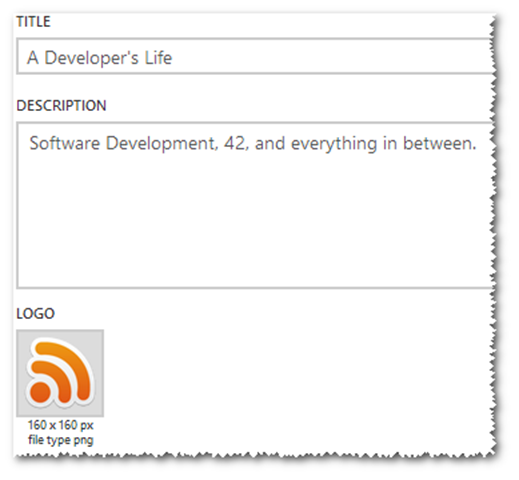Viewport: 519px width, 480px height.
Task: Focus the Title input containing A Developer's Life
Action: tap(255, 56)
